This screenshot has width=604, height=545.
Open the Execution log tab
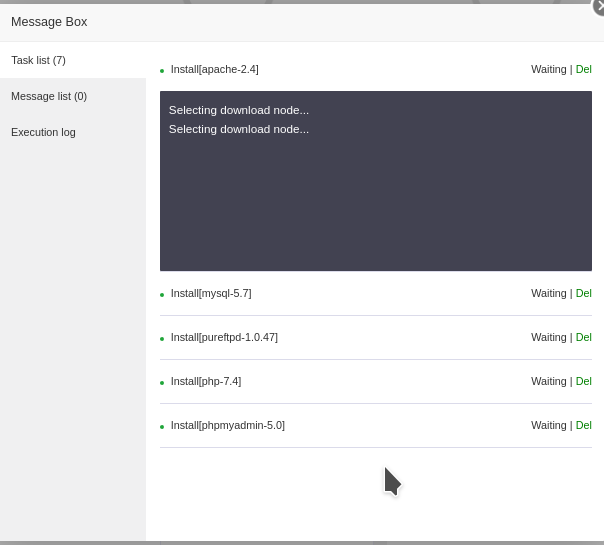tap(73, 132)
